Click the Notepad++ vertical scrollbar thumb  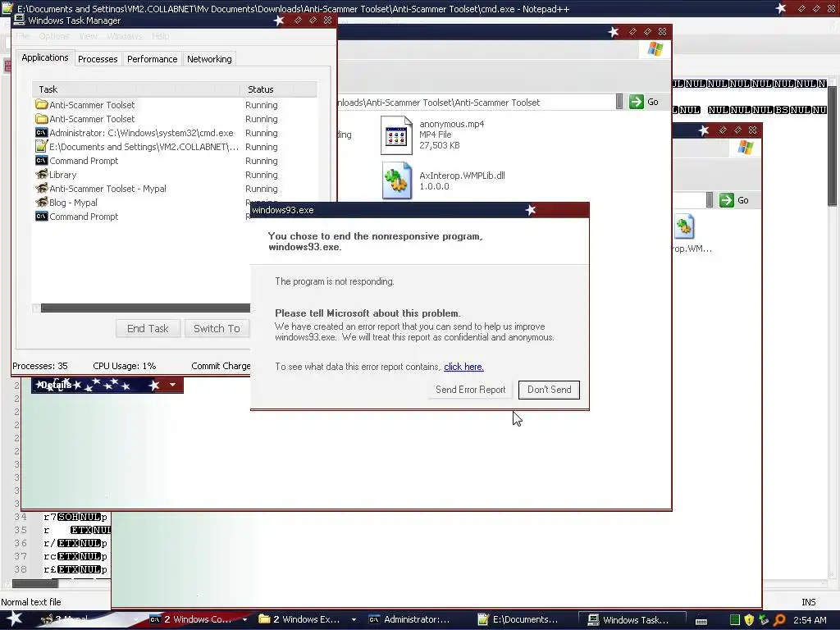point(832,146)
